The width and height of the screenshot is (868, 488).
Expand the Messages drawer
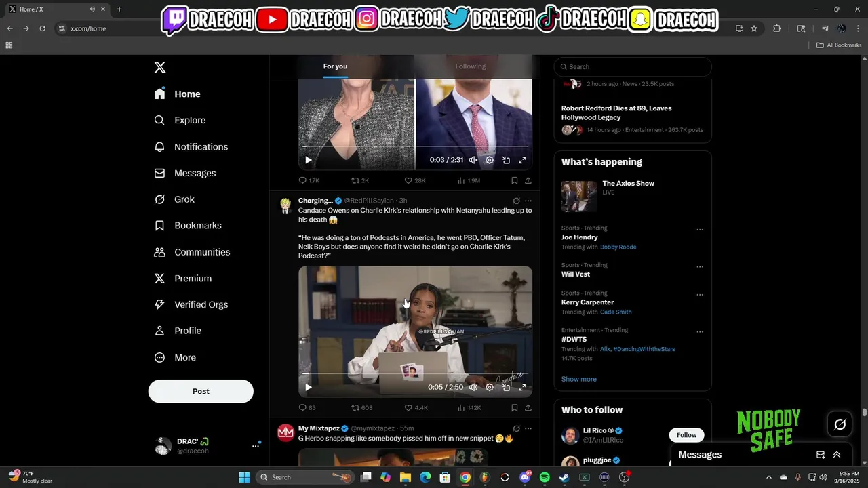(837, 455)
